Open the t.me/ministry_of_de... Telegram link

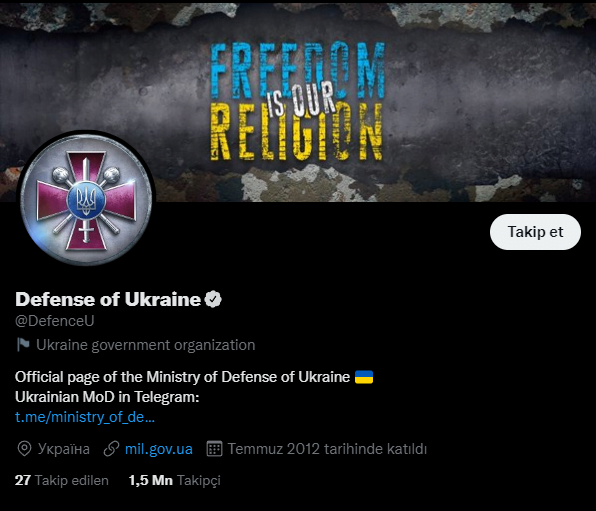tap(85, 417)
